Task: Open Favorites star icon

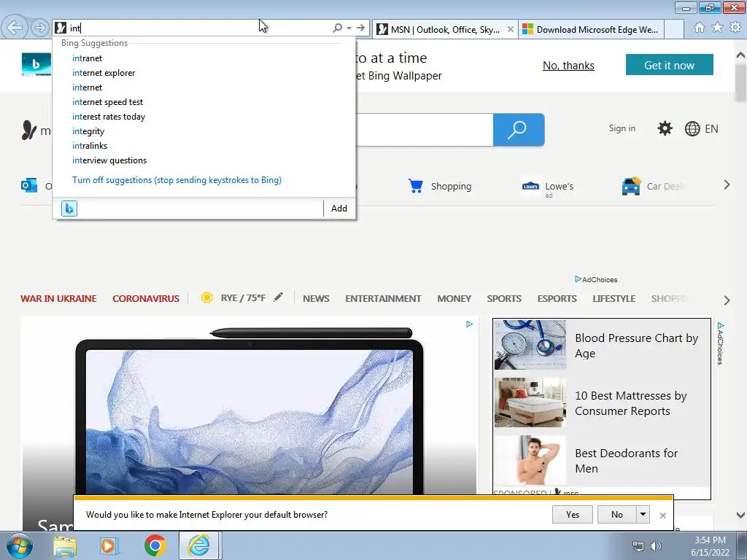Action: (717, 28)
